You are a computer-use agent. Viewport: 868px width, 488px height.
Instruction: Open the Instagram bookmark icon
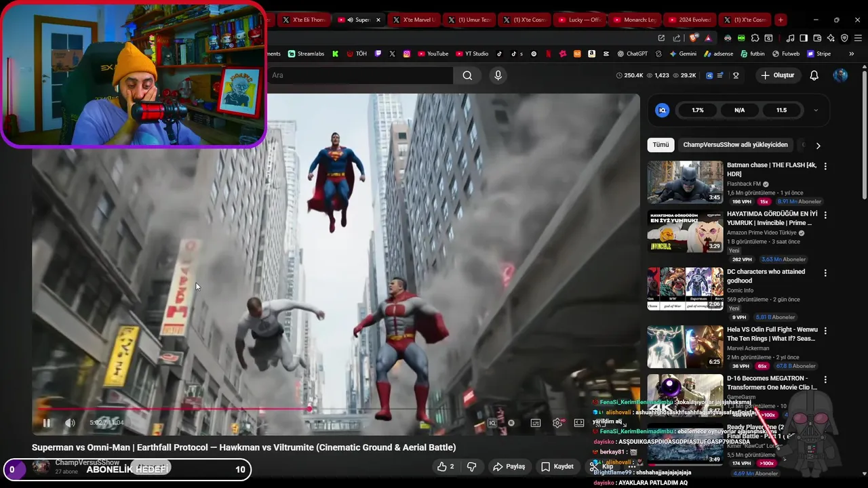click(x=407, y=54)
